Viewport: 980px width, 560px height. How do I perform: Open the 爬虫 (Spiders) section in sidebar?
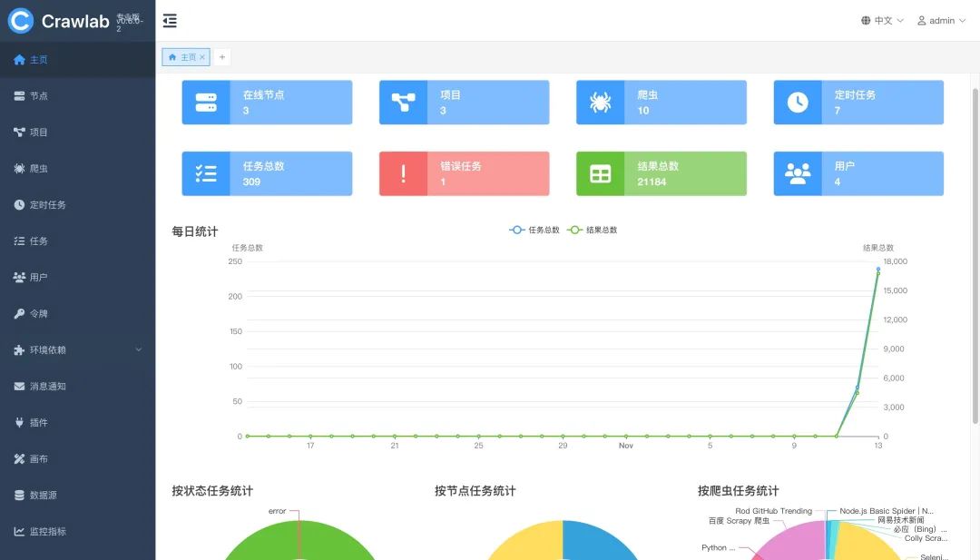[36, 168]
